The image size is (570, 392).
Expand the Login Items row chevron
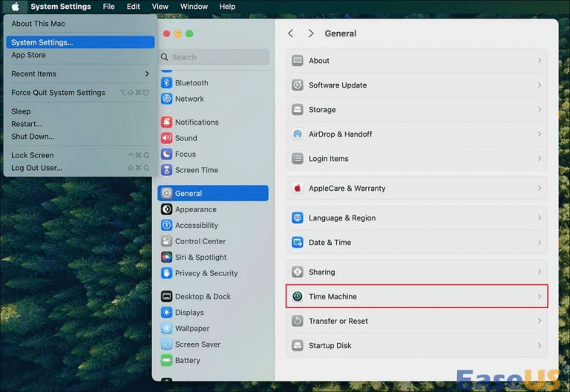point(539,159)
